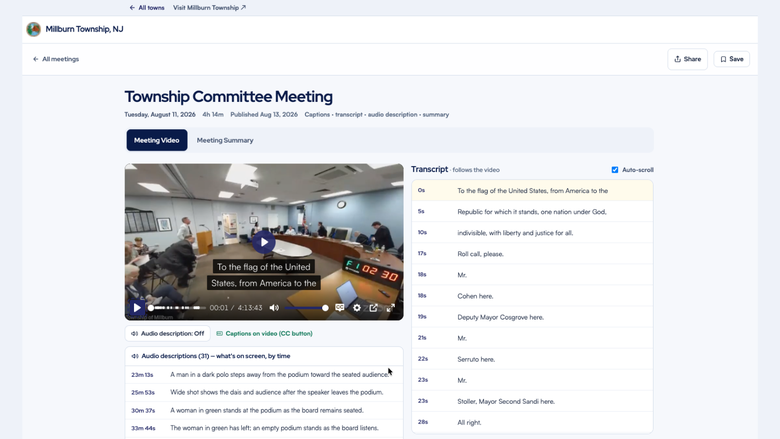
Task: Adjust the volume slider
Action: [306, 308]
